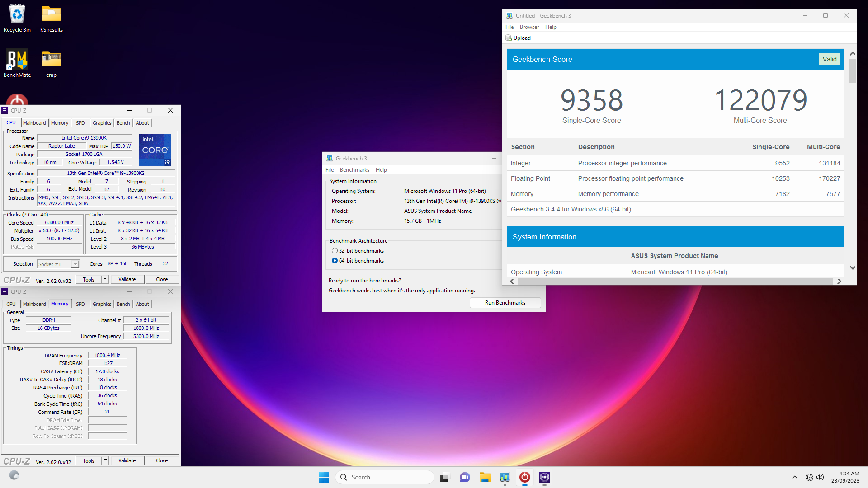
Task: Open the Chat app on the taskbar
Action: 465,477
